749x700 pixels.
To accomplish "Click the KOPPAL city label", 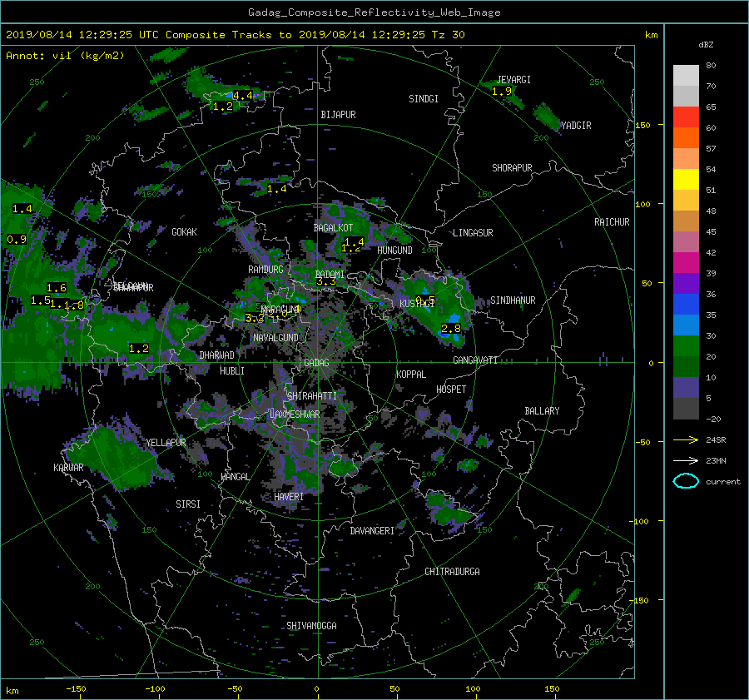I will click(411, 375).
